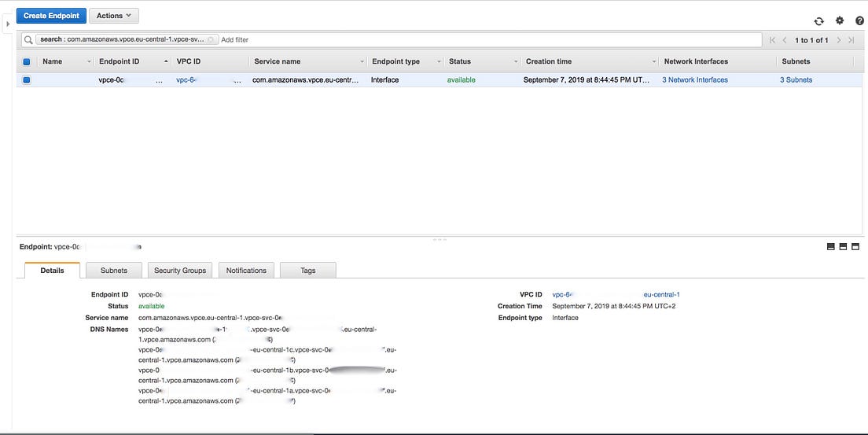Go to the first results page

coord(773,40)
